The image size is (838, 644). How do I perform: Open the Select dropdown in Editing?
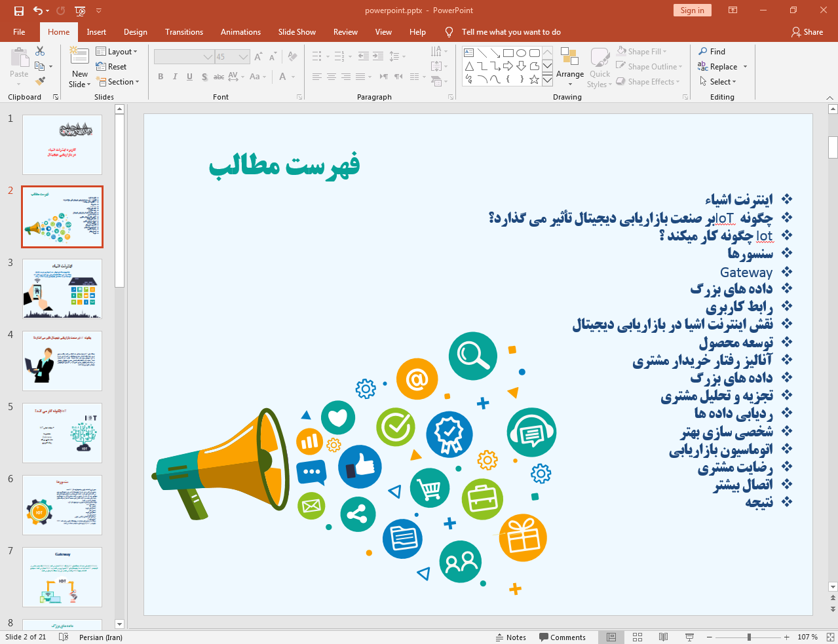718,82
